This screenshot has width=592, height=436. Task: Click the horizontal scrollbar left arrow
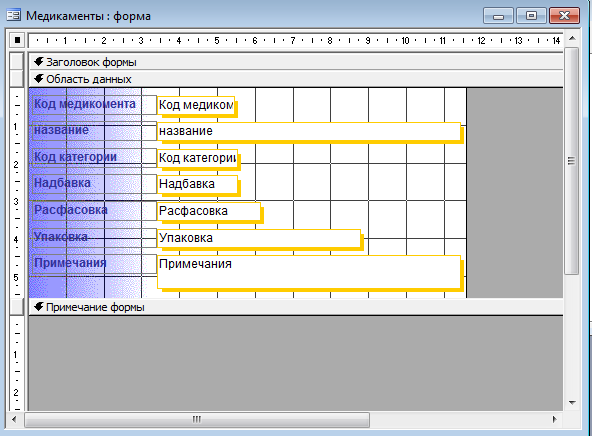[14, 419]
